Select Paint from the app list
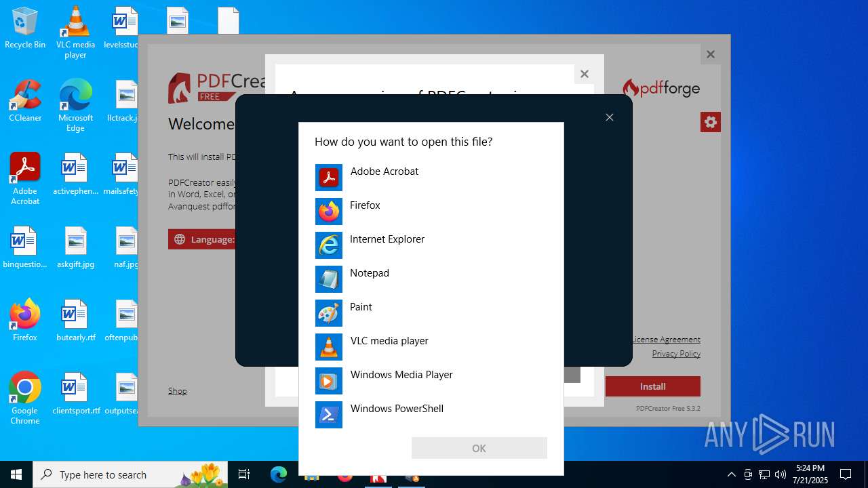Screen dimensions: 868x488 click(x=431, y=313)
